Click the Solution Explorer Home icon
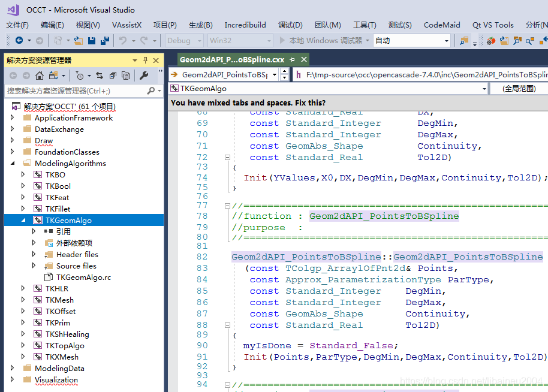This screenshot has width=548, height=392. point(40,76)
